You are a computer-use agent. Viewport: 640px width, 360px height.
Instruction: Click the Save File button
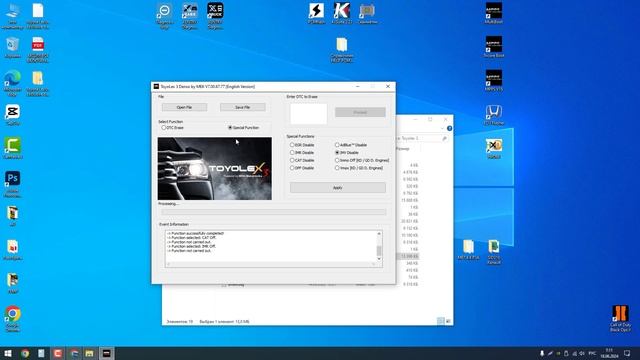(242, 107)
